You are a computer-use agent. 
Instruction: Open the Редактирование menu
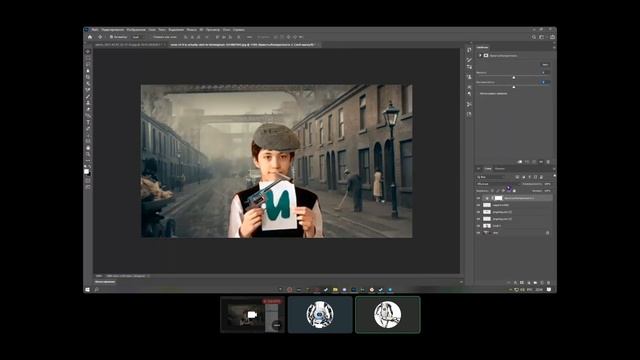113,30
